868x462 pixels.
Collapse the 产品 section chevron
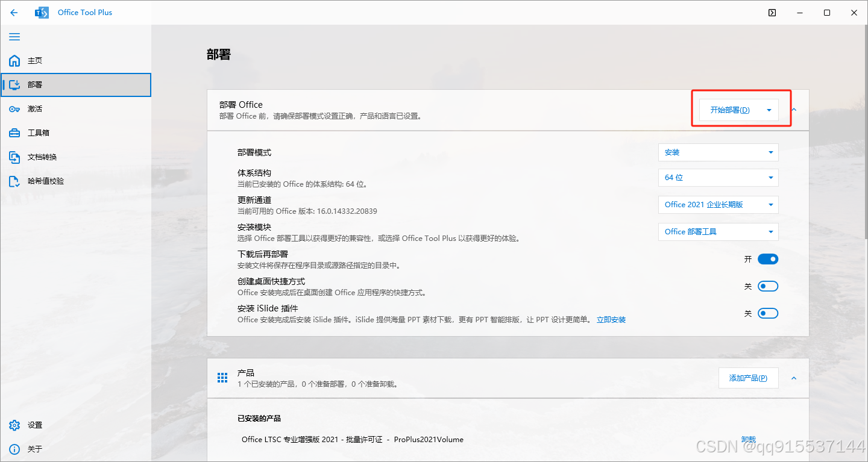pos(794,378)
